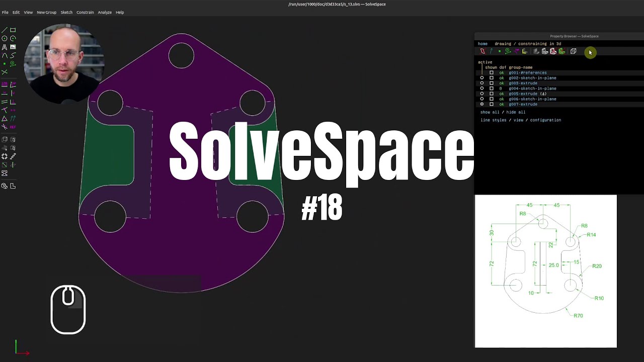Align View to Active Workplane

point(13,186)
